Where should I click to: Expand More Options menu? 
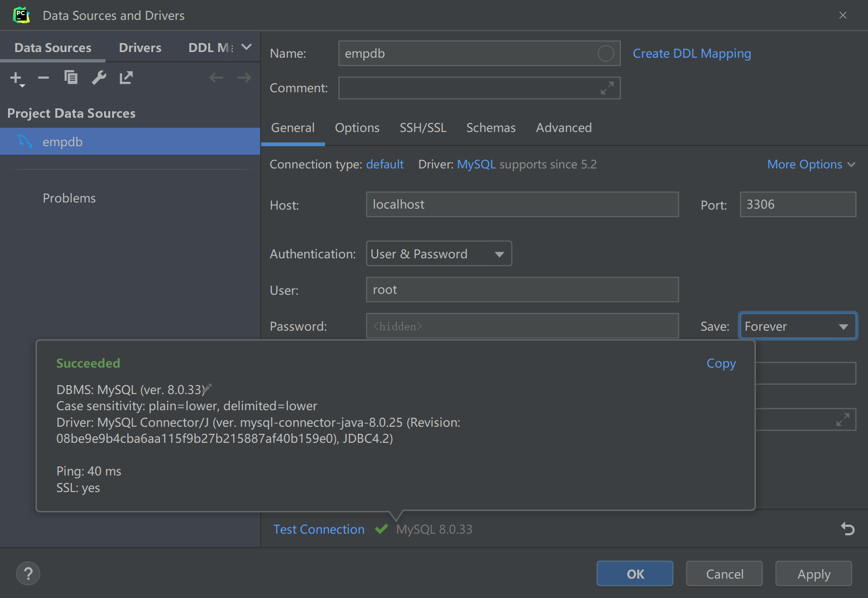click(x=811, y=164)
